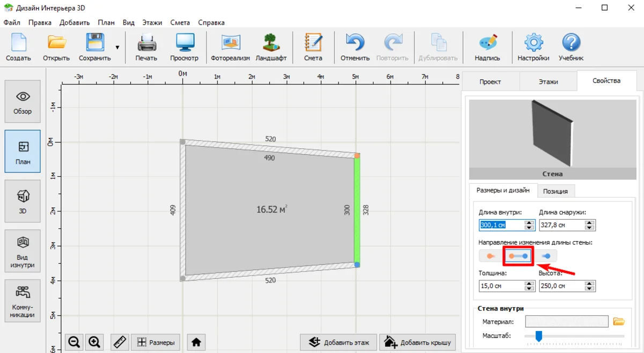The image size is (644, 353).
Task: Open the План menu
Action: [x=106, y=23]
